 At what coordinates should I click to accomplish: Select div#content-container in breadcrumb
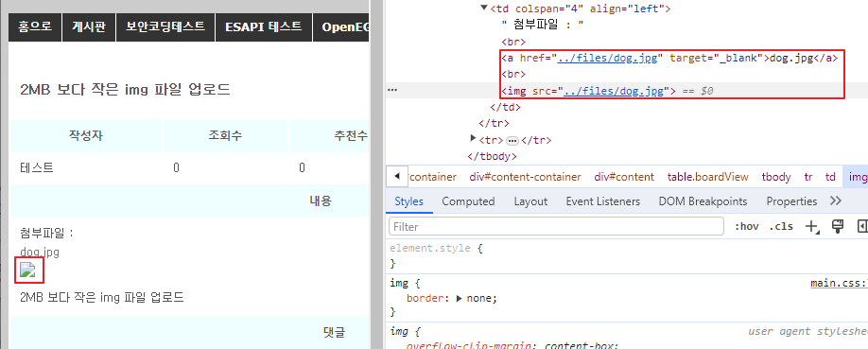tap(526, 177)
